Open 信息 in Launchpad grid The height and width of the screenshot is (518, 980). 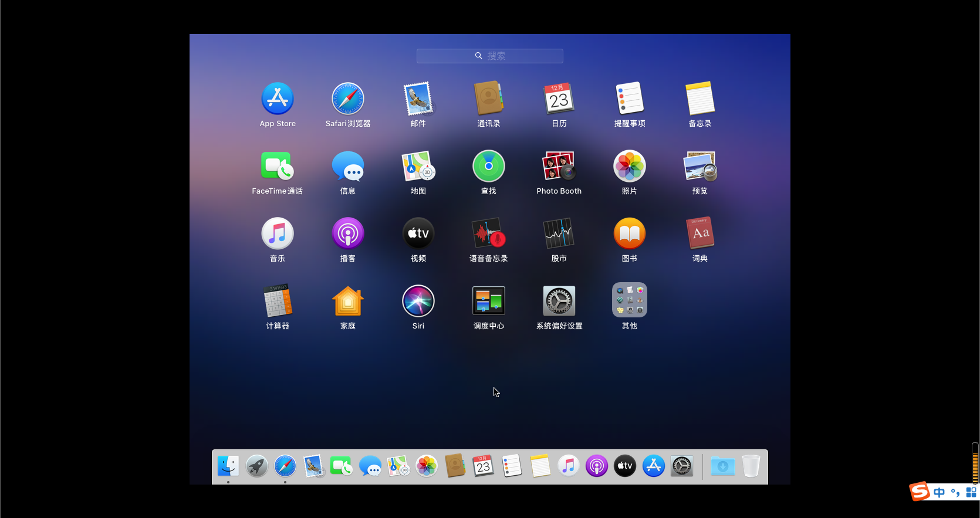tap(348, 166)
